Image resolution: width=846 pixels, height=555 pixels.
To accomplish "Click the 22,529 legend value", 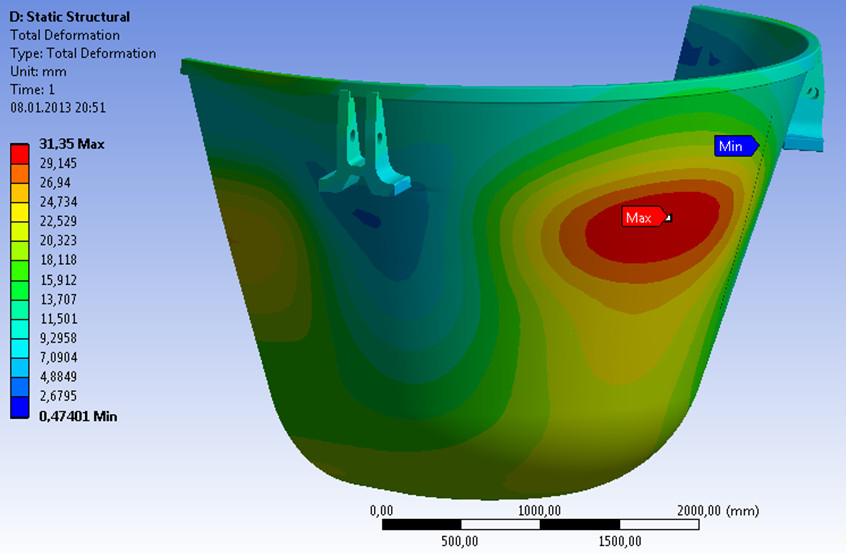I will pos(59,221).
